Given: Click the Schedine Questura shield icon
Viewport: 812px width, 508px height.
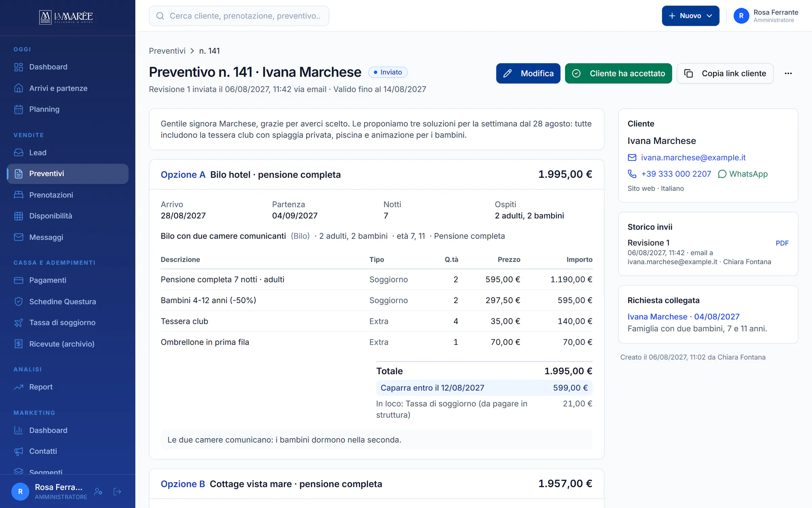Looking at the screenshot, I should coord(19,301).
